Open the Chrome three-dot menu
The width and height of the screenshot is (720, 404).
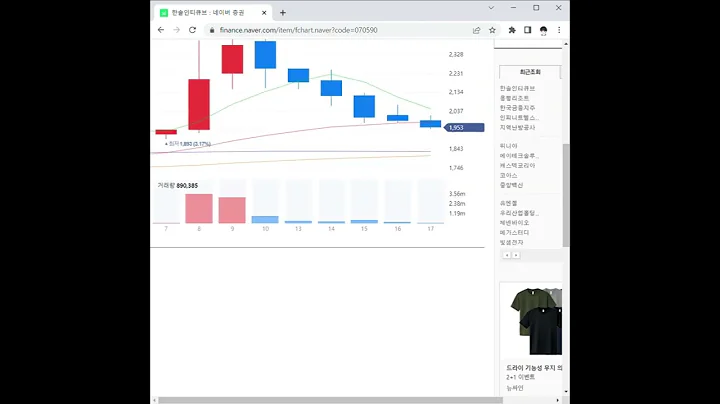click(x=559, y=30)
